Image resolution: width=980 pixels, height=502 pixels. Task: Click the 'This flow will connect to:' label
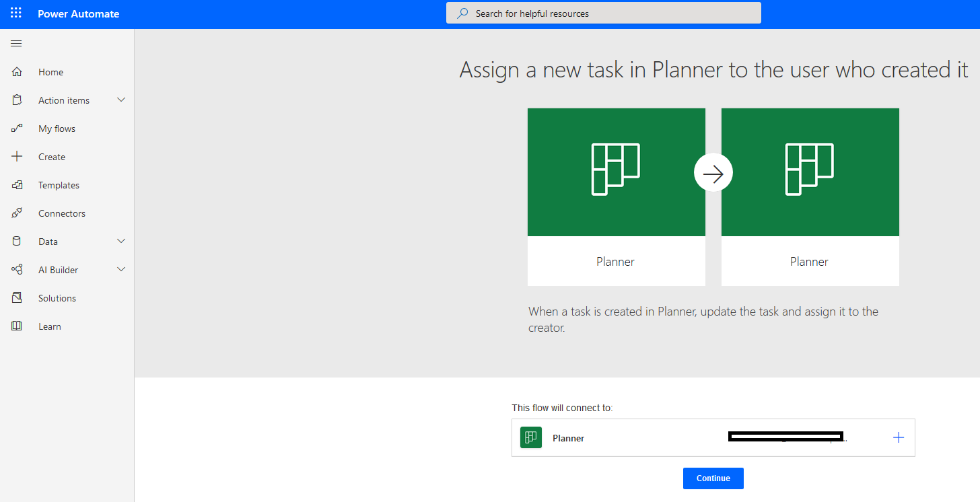(562, 408)
